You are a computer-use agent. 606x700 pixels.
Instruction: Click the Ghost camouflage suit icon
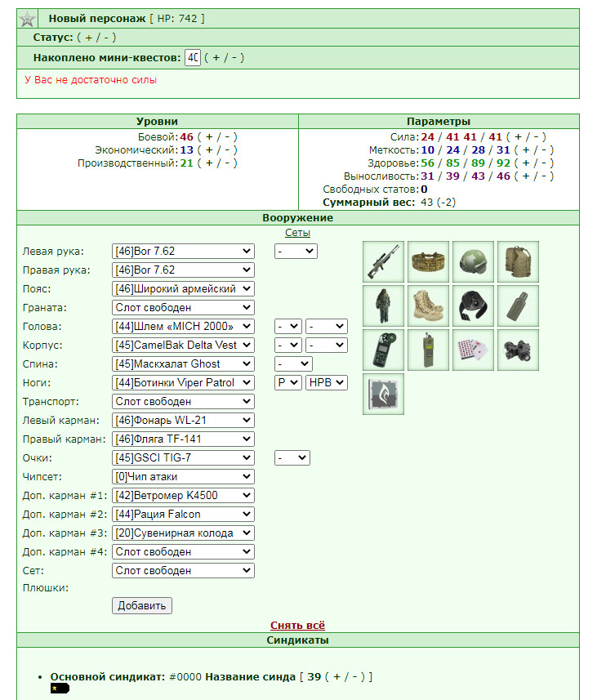(x=383, y=305)
